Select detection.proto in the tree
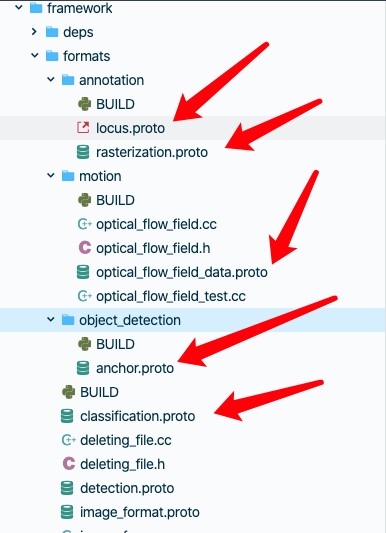 tap(127, 488)
